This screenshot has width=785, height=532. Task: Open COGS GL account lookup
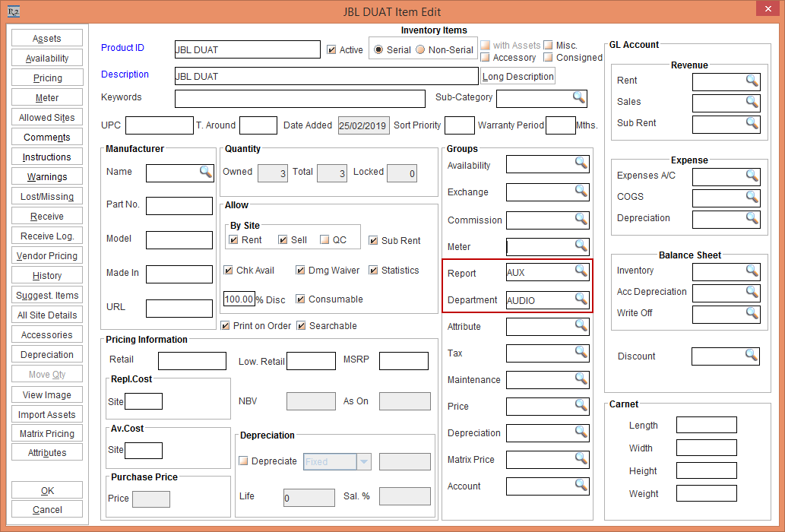(x=752, y=197)
